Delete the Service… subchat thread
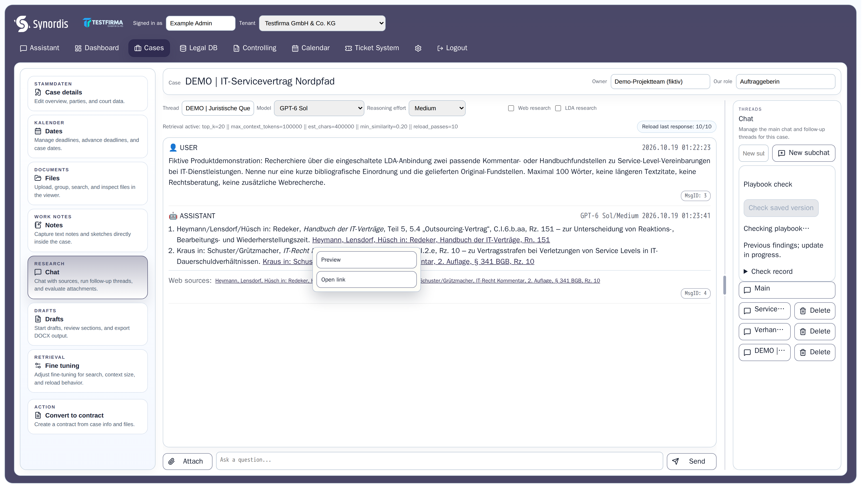The width and height of the screenshot is (868, 488). (821, 313)
